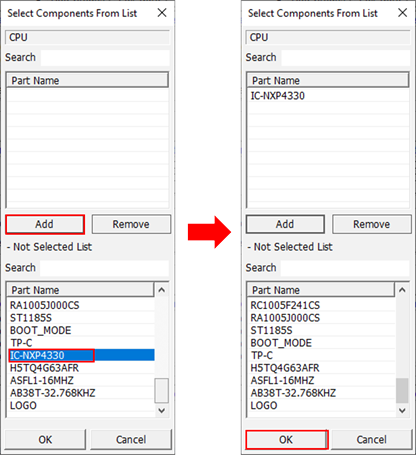416x455 pixels.
Task: Click the Not Selected List search field on right
Action: pyautogui.click(x=345, y=268)
